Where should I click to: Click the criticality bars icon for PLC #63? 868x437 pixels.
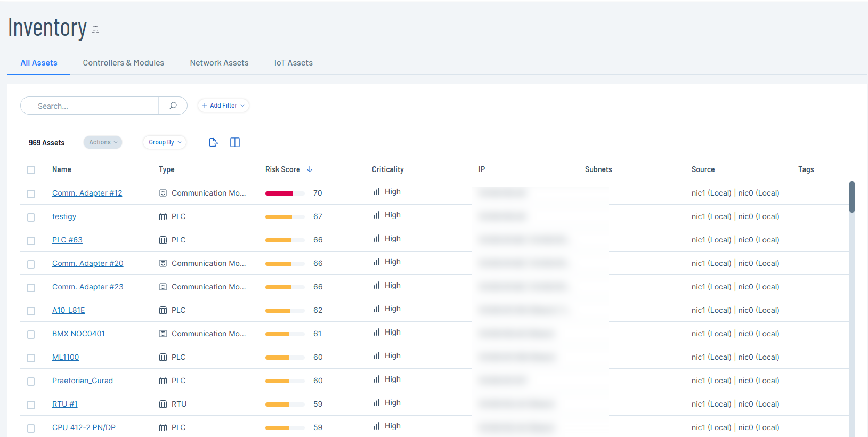[x=376, y=239]
